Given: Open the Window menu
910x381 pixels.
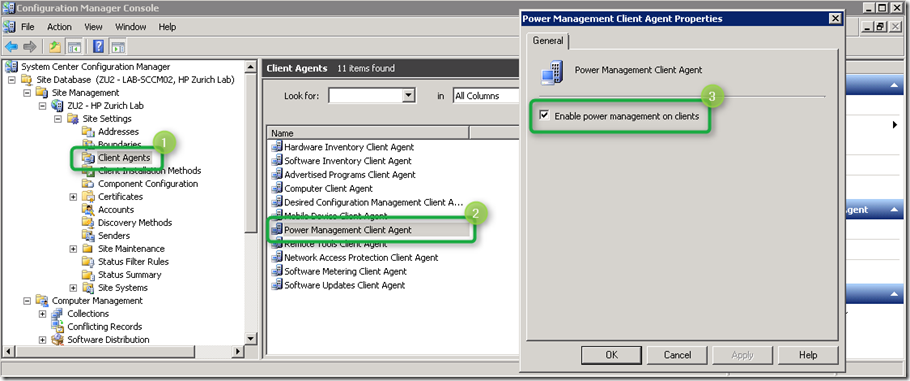Looking at the screenshot, I should click(131, 27).
